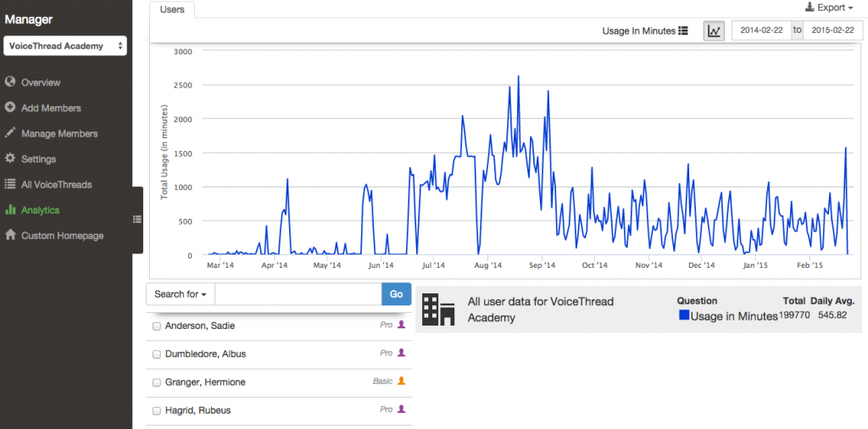The width and height of the screenshot is (868, 429).
Task: Click Albus Dumbledore's purple Pro user icon
Action: (x=402, y=353)
